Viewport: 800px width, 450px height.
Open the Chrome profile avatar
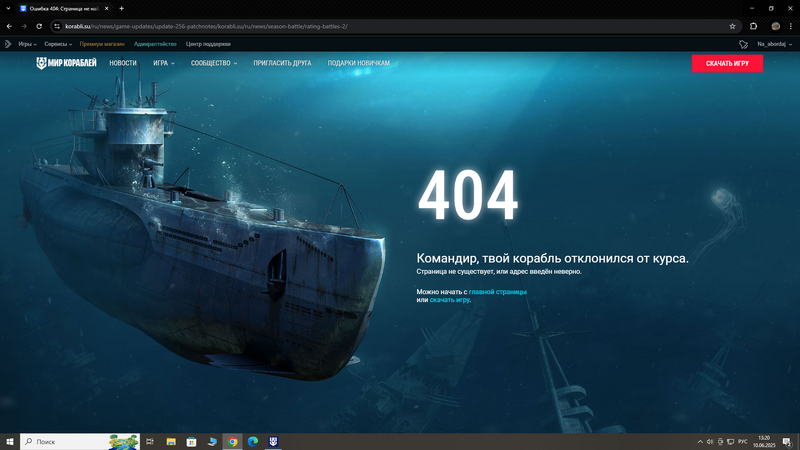click(776, 26)
